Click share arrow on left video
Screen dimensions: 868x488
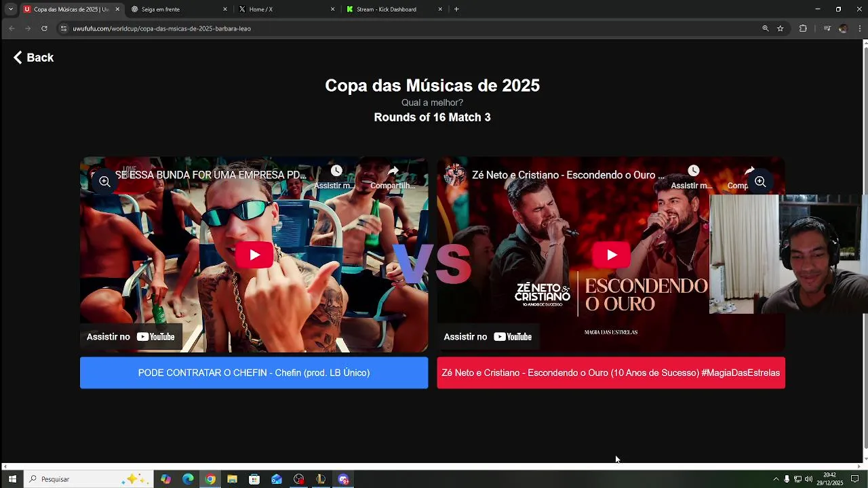(393, 171)
